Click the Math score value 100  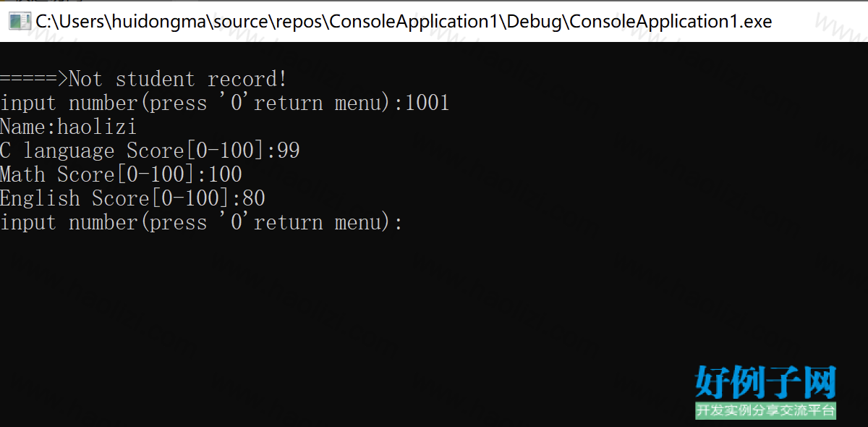coord(225,174)
